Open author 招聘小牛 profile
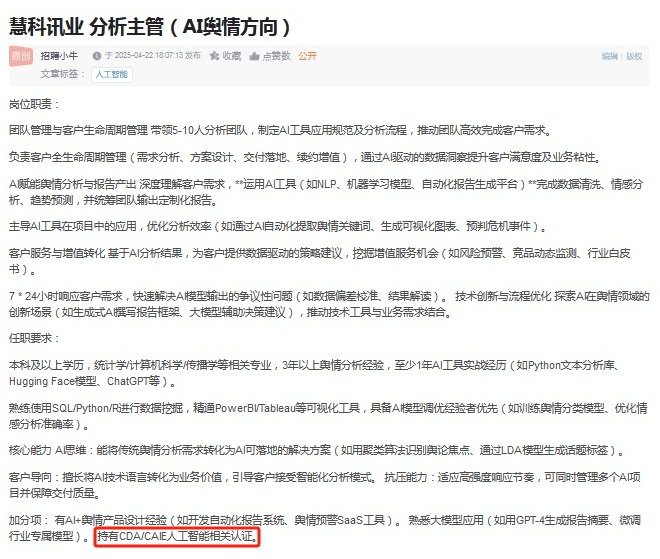 click(x=59, y=56)
